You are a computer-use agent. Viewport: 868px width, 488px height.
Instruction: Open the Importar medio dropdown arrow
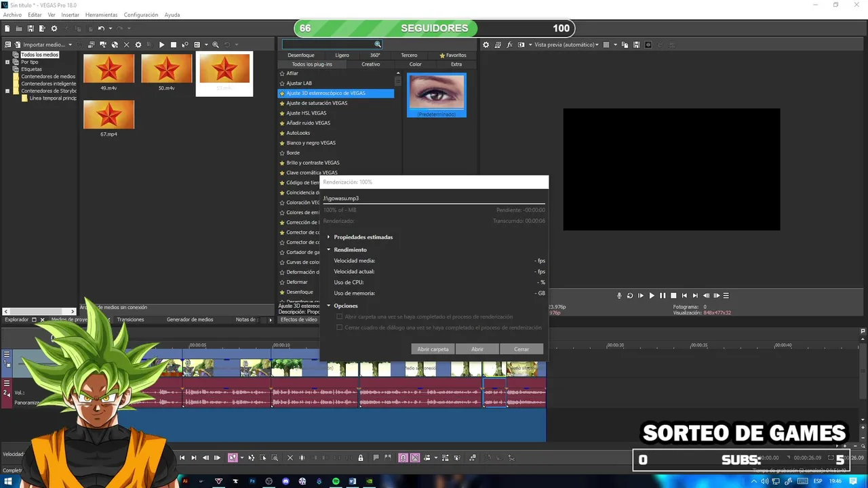pos(70,45)
